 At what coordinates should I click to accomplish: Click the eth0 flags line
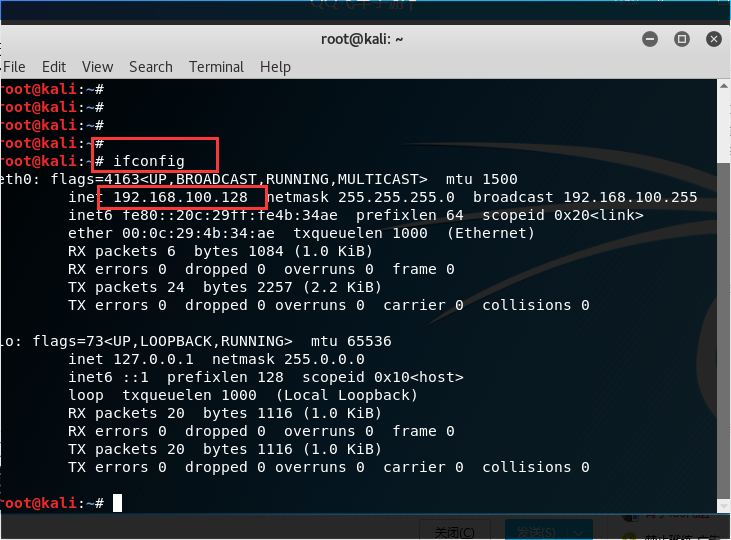click(258, 180)
